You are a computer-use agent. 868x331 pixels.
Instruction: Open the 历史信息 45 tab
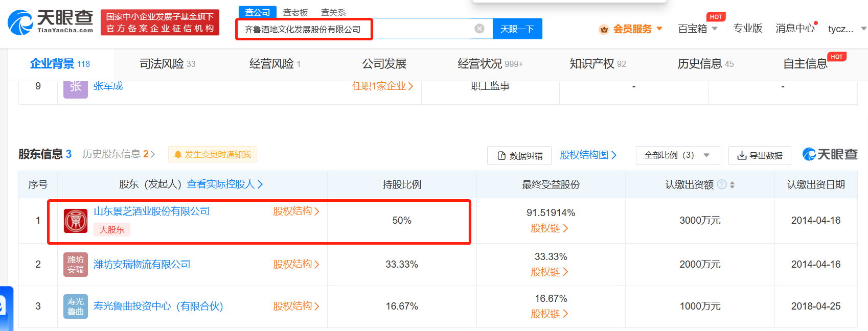tap(706, 64)
